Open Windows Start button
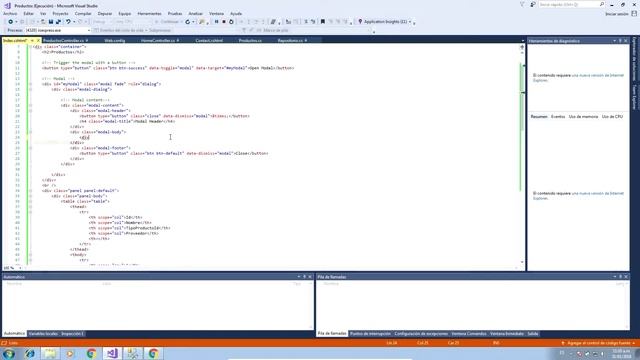This screenshot has width=640, height=360. click(x=9, y=353)
